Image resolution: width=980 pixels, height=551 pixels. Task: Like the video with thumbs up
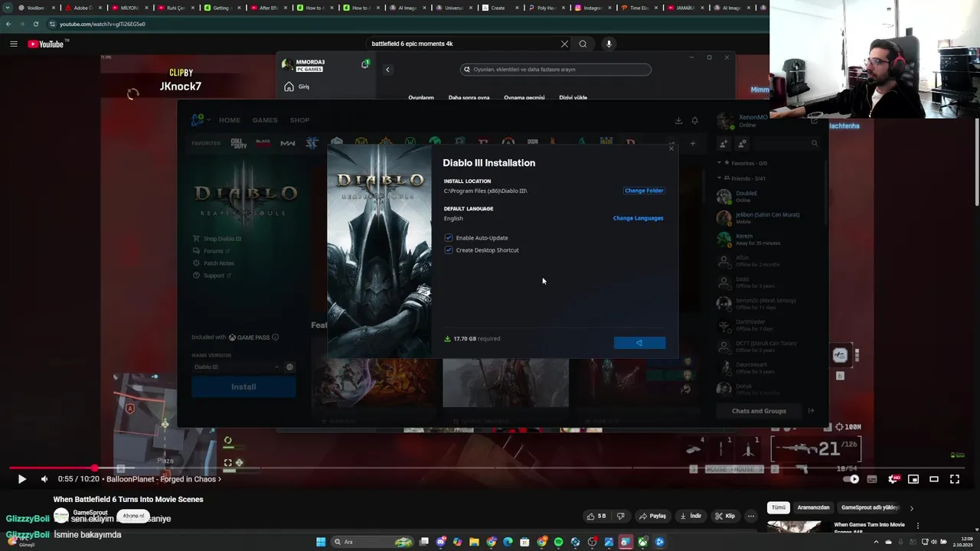point(596,516)
